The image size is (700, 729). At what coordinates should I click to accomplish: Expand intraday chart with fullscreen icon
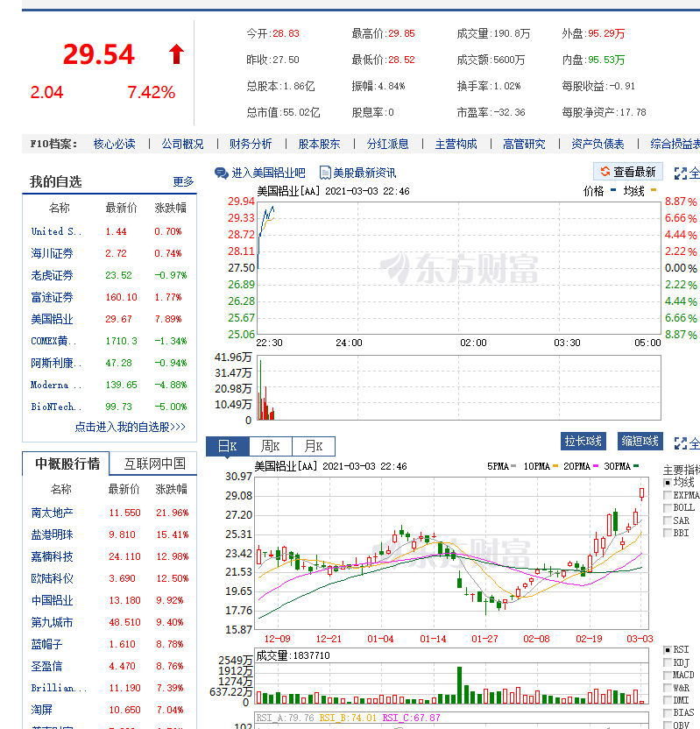pos(681,173)
